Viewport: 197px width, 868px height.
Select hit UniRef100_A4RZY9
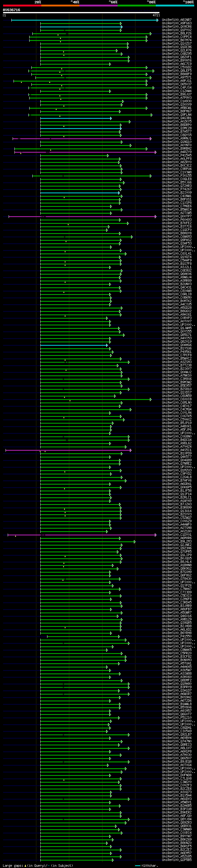point(177,152)
